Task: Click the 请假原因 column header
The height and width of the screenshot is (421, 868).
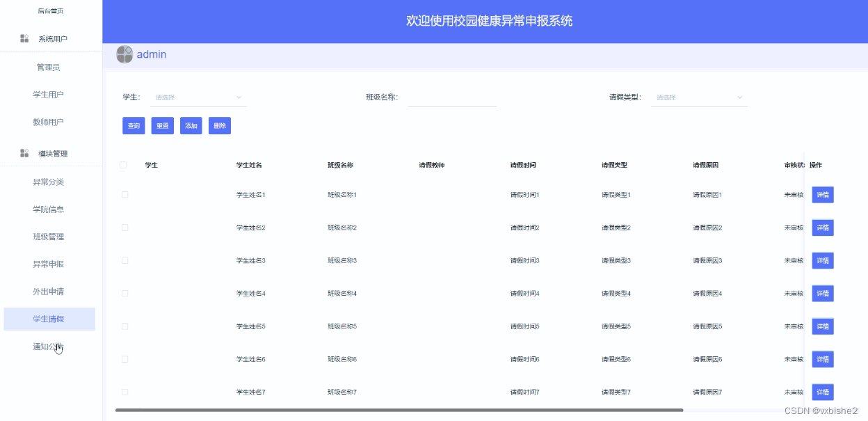Action: click(706, 165)
